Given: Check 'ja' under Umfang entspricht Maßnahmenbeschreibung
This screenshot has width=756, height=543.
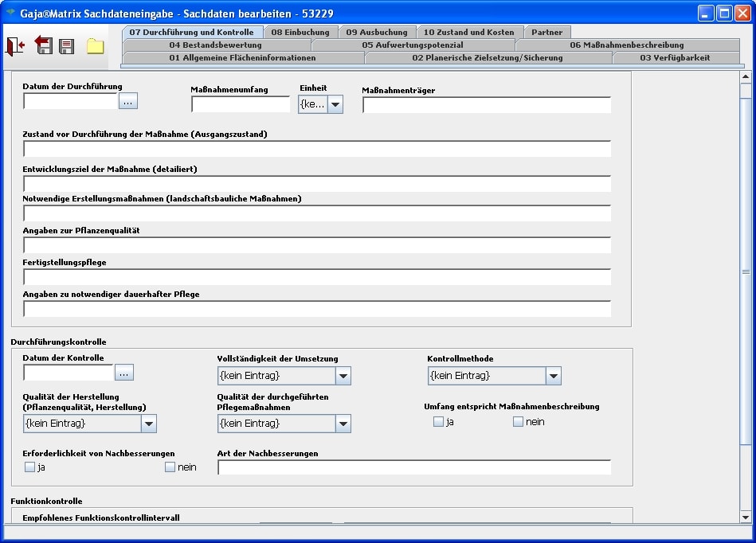Looking at the screenshot, I should 438,422.
